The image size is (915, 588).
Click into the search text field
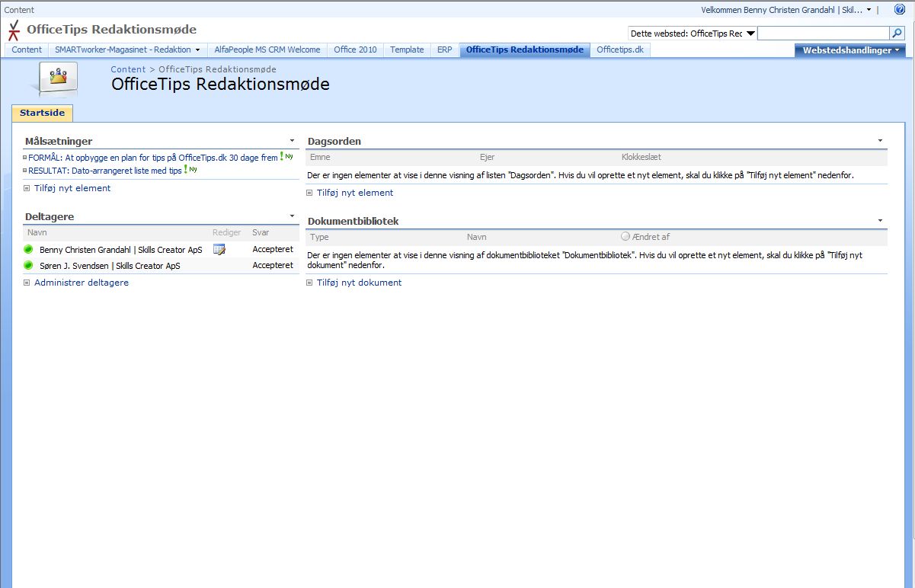[823, 34]
